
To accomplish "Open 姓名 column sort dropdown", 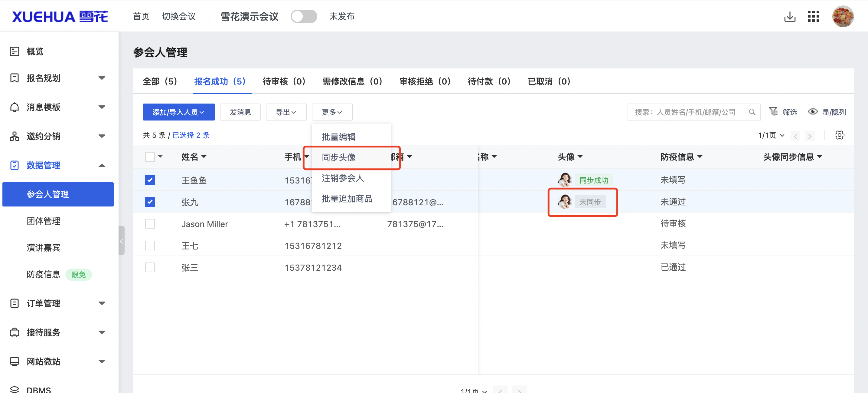I will click(204, 157).
